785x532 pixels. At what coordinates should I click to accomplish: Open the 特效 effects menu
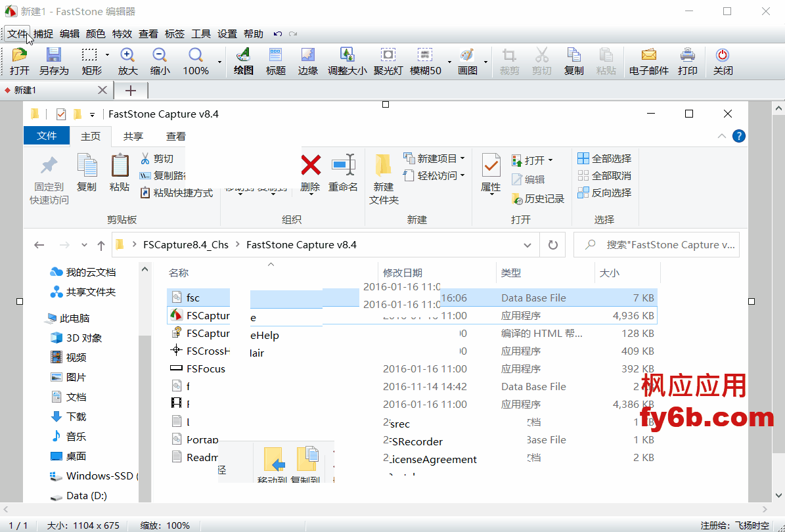pyautogui.click(x=122, y=34)
